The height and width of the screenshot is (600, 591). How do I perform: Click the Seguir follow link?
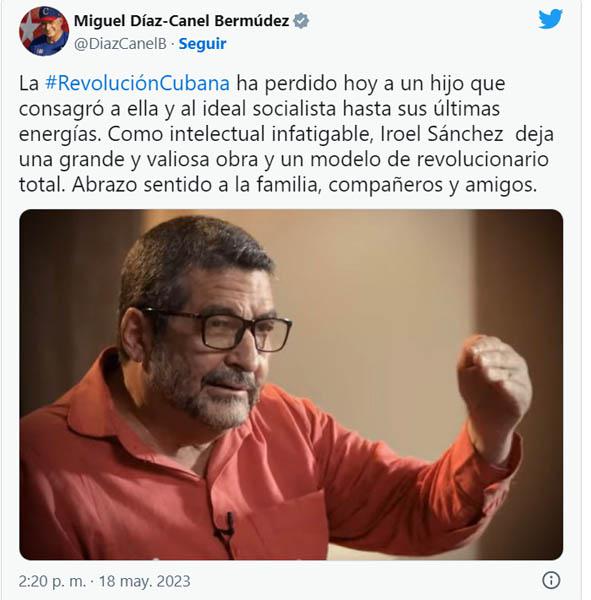pos(202,44)
